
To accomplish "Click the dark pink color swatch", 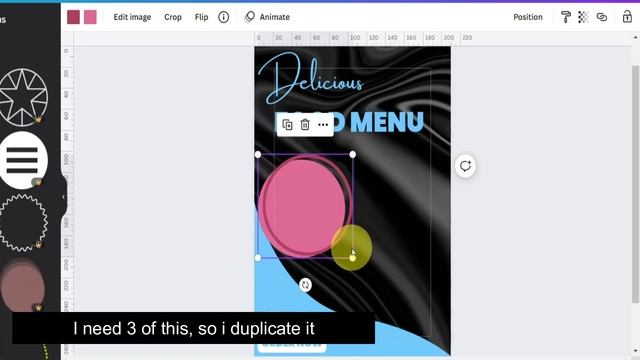I will pos(73,17).
